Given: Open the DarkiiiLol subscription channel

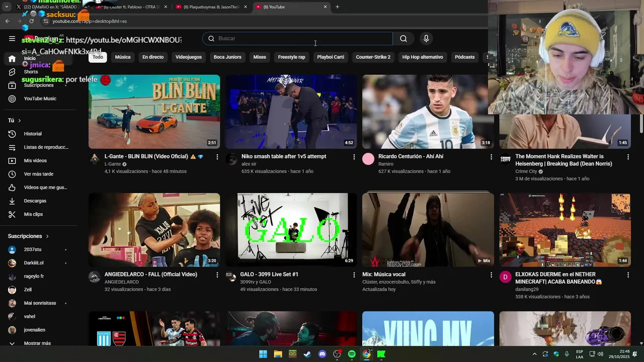Looking at the screenshot, I should (x=40, y=263).
